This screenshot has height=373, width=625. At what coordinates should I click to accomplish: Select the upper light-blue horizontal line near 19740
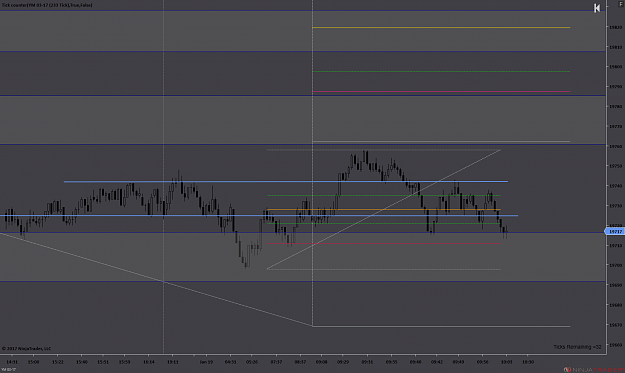coord(285,182)
